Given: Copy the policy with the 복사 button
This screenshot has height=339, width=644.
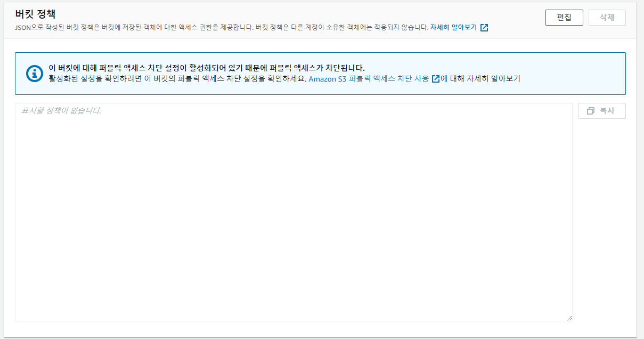Looking at the screenshot, I should (x=602, y=111).
